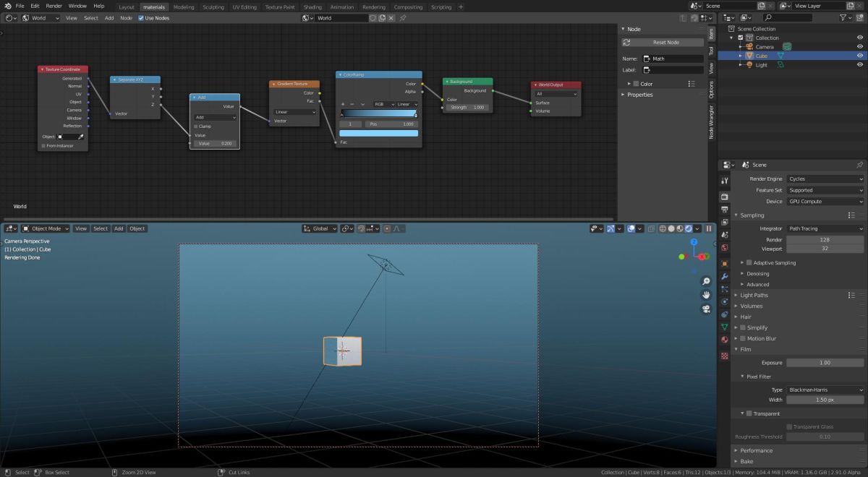
Task: Open Integrator Path Tracing dropdown
Action: tap(825, 228)
